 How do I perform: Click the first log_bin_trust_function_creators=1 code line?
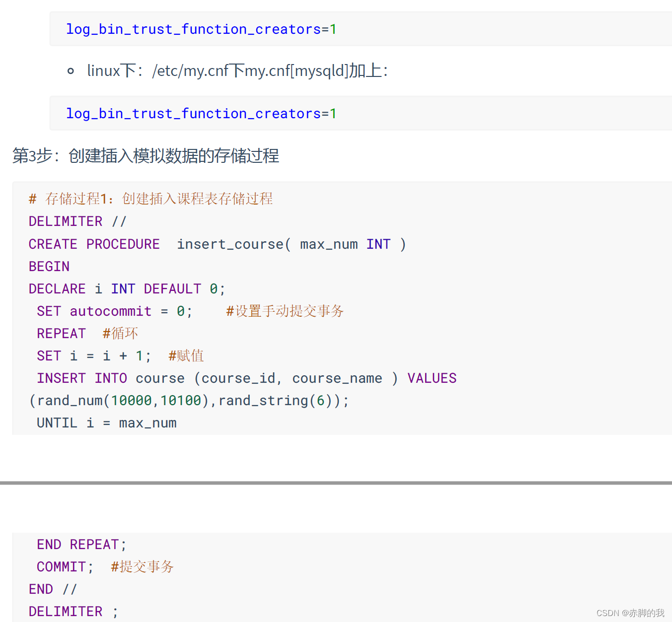(201, 29)
